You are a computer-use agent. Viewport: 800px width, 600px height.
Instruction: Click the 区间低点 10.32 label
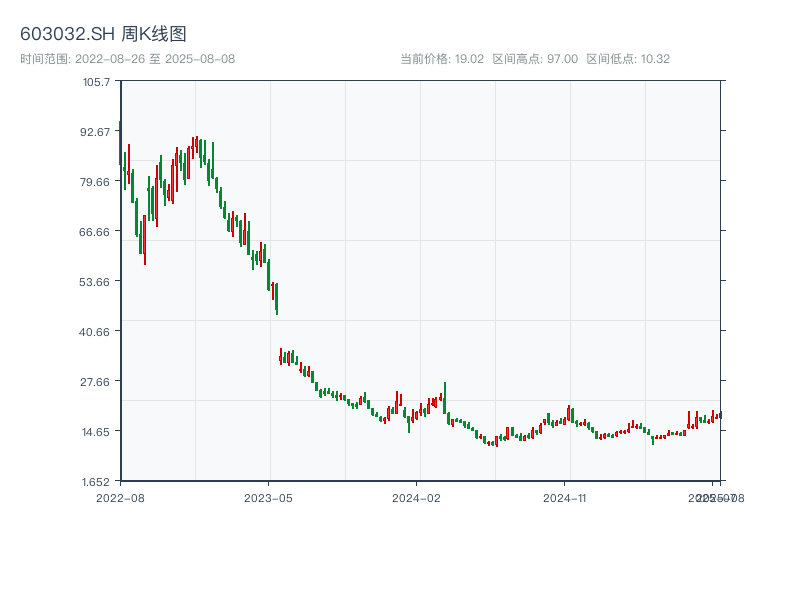click(628, 59)
